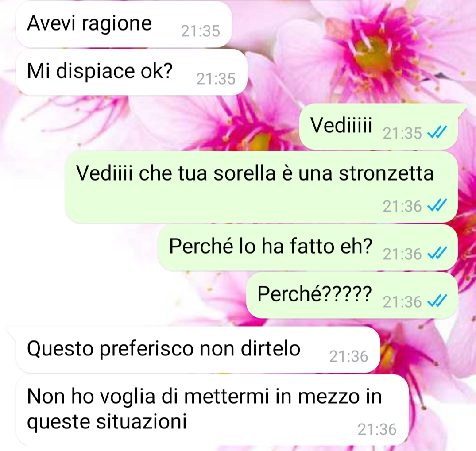Image resolution: width=476 pixels, height=451 pixels.
Task: Tap the 'Perché lo ha fatto eh?' bubble
Action: pyautogui.click(x=308, y=247)
